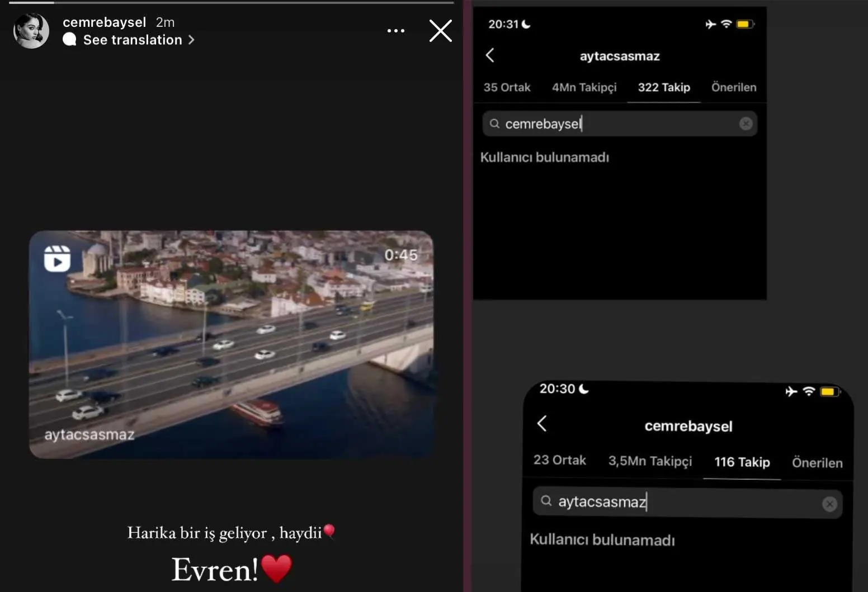Open cemrebaysel username in story header

tap(105, 22)
